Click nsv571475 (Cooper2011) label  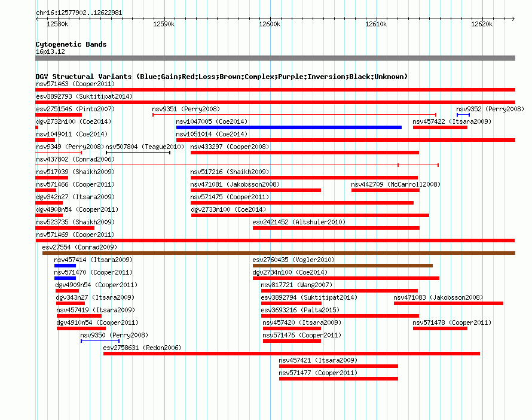pyautogui.click(x=230, y=197)
